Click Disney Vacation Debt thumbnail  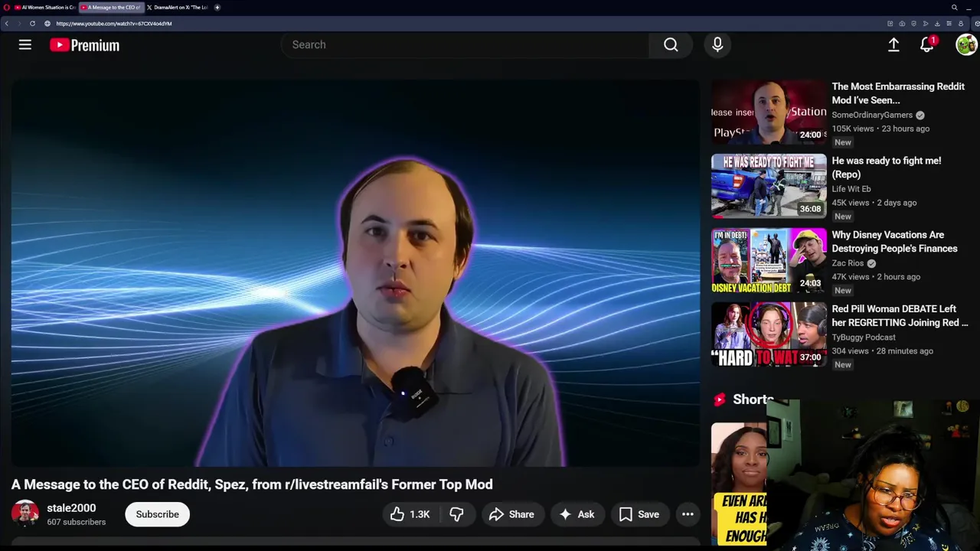[769, 261]
